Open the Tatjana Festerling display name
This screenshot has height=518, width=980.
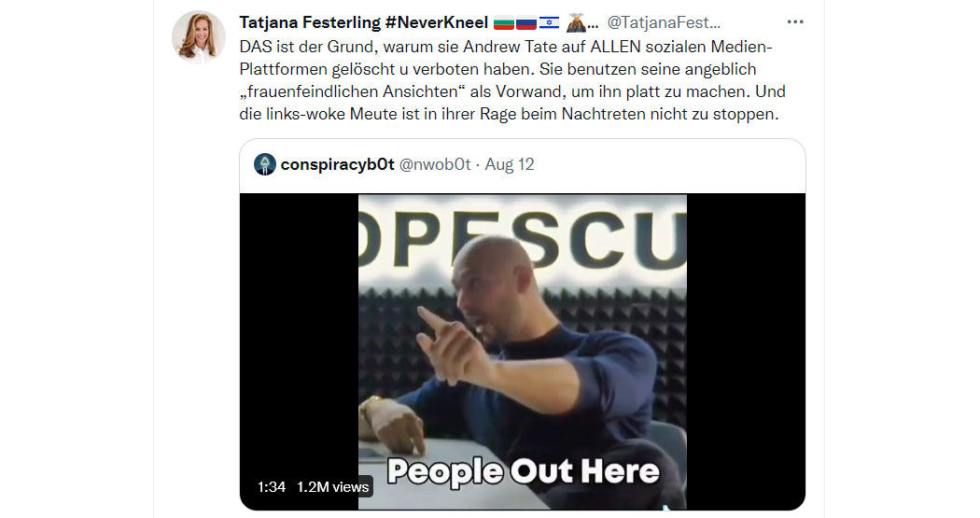[310, 22]
